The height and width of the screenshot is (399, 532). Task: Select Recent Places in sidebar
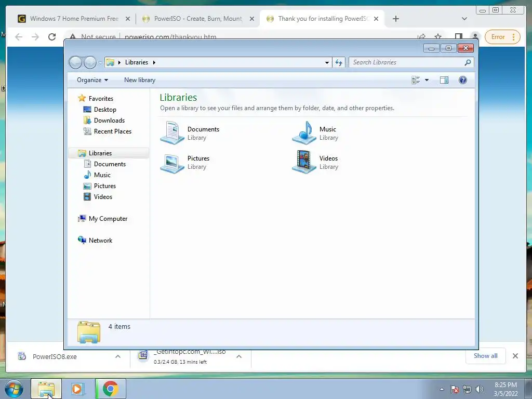[112, 131]
